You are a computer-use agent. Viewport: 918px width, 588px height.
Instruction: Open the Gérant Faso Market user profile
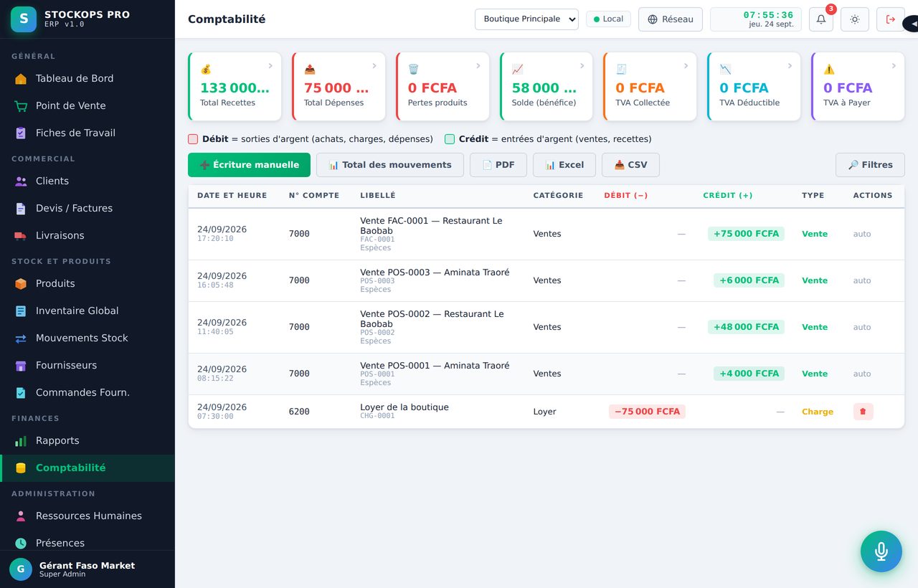tap(87, 569)
